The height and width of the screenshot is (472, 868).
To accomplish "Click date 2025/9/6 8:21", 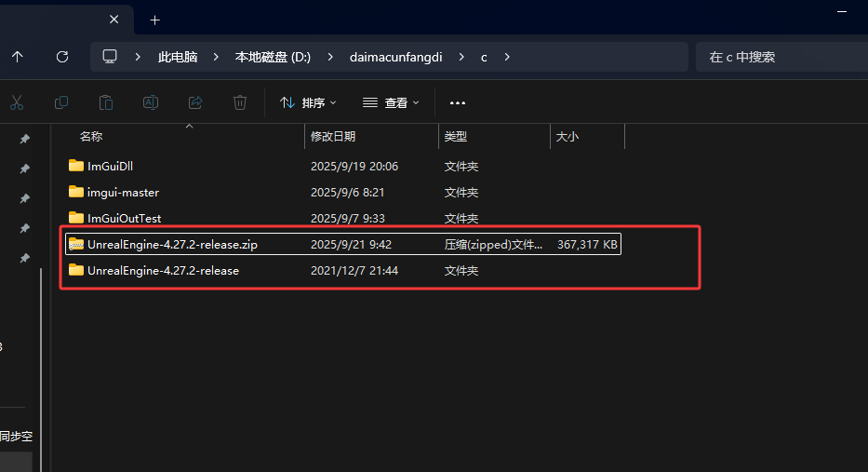I will pos(347,192).
